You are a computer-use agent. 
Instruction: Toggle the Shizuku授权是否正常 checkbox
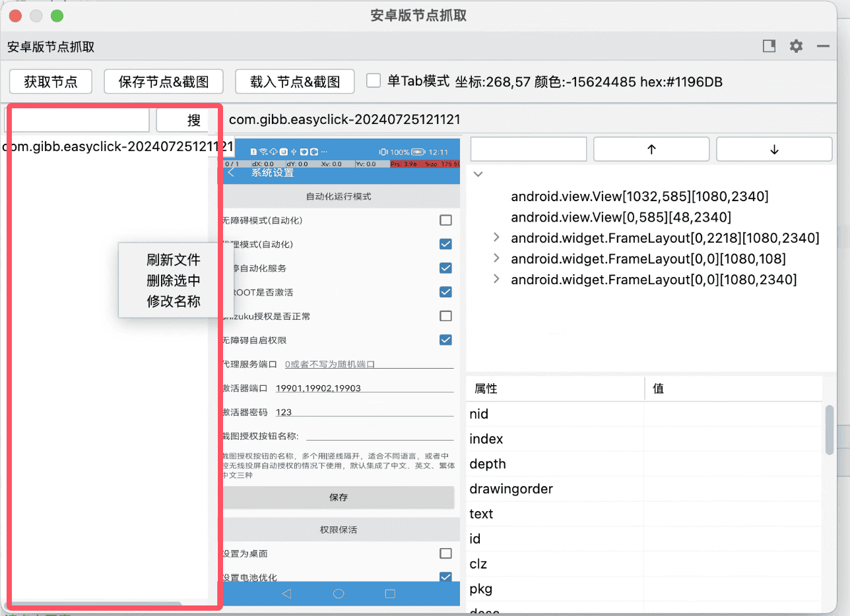coord(445,316)
